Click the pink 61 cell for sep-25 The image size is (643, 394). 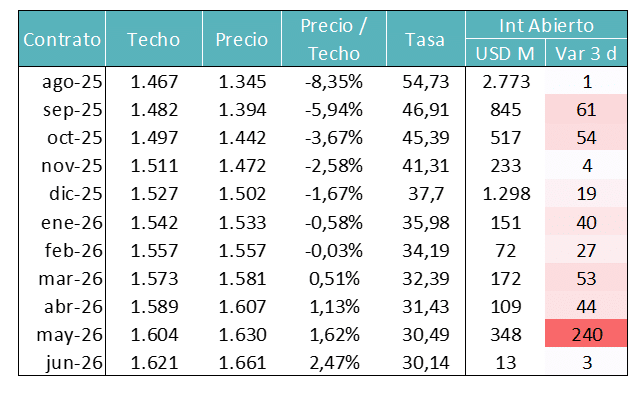586,109
